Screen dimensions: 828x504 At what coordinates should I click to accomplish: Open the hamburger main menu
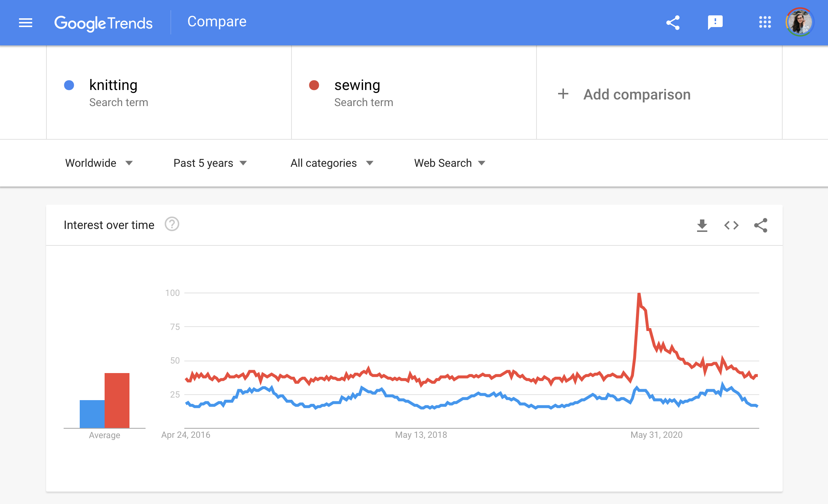[26, 23]
